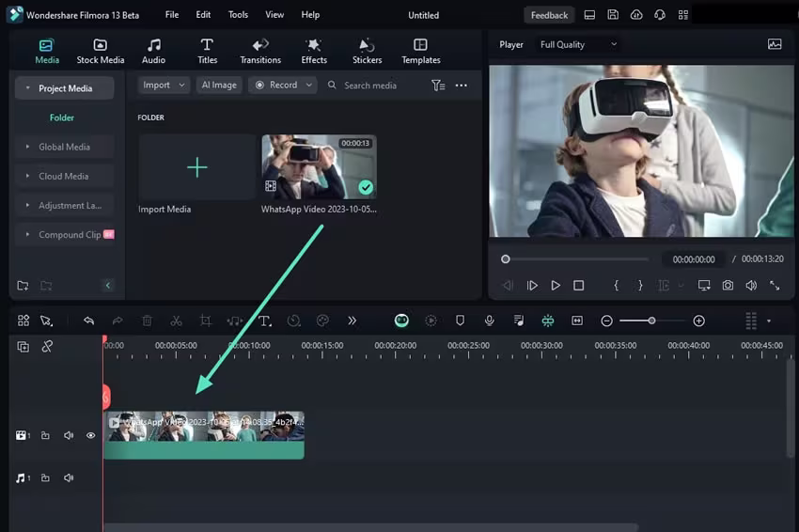Viewport: 799px width, 532px height.
Task: Click the AI Image button
Action: click(219, 86)
